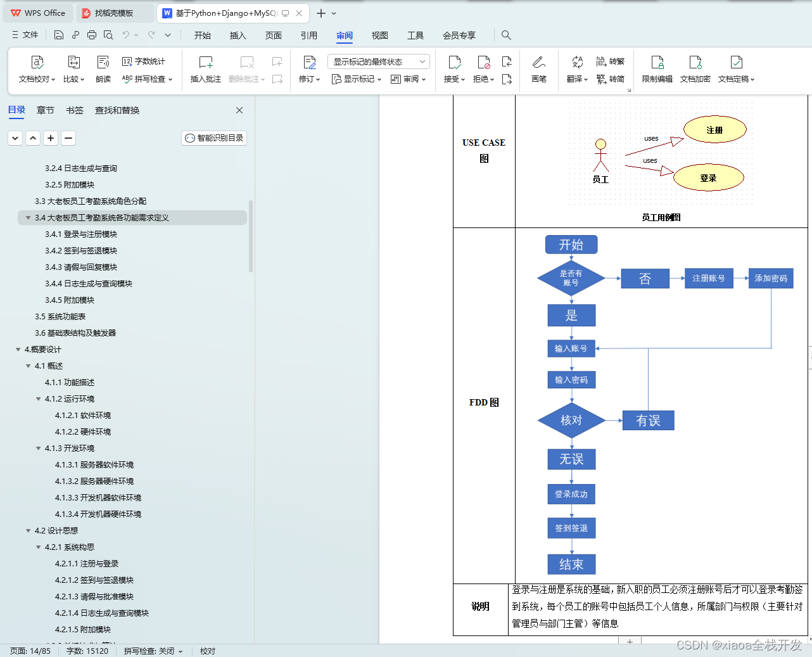
Task: Select outline item 3.5 系统功能表
Action: click(61, 316)
